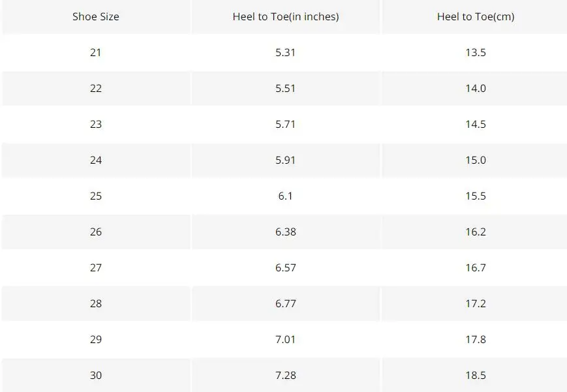Click the 16.2 cm value
Screen dimensions: 567x392
476,232
